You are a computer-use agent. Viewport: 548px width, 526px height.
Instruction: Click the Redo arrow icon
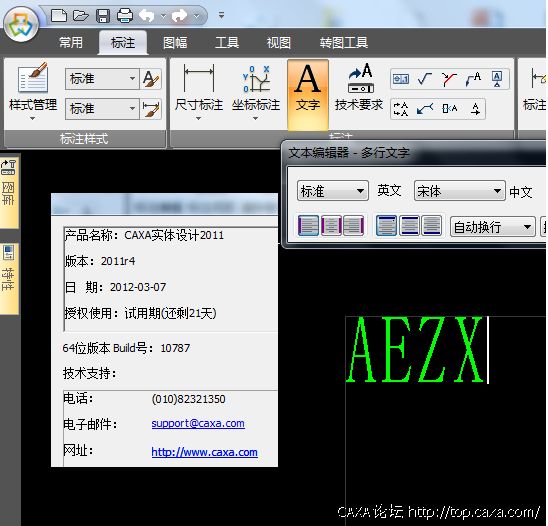pyautogui.click(x=180, y=16)
